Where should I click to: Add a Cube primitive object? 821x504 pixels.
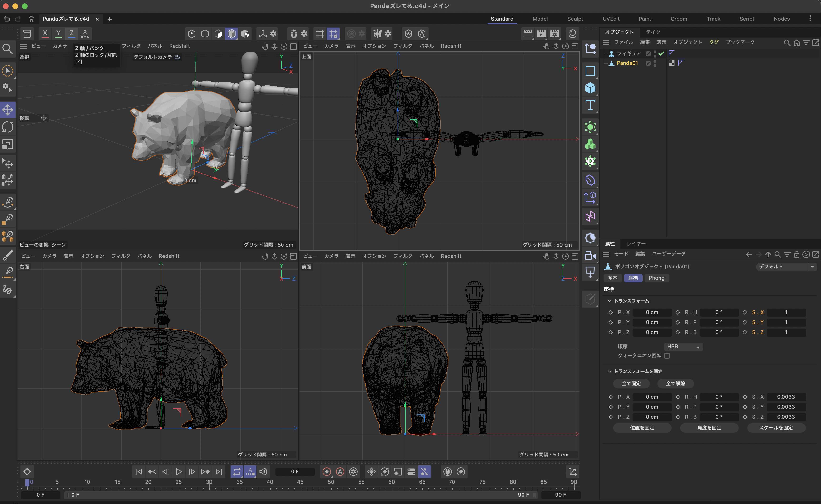coord(590,88)
